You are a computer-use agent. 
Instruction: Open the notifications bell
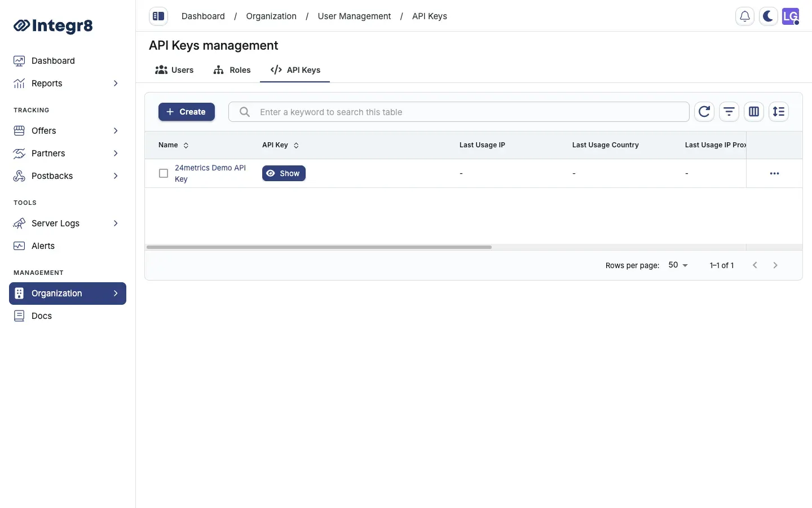745,16
